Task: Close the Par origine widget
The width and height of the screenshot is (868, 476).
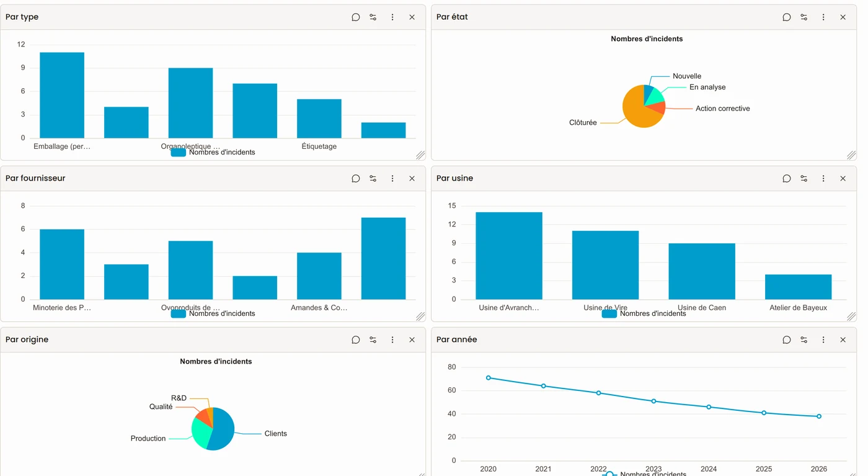Action: (x=412, y=340)
